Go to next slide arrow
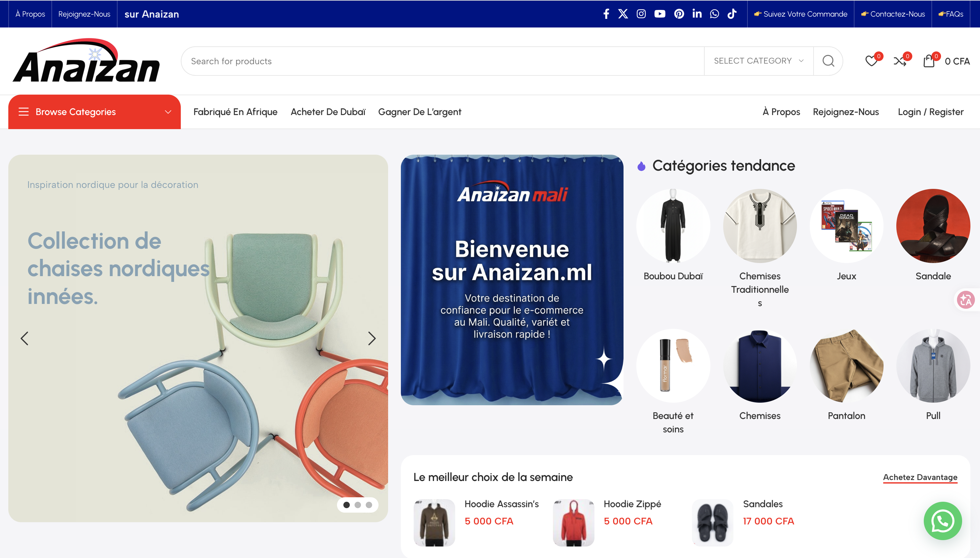The height and width of the screenshot is (558, 980). coord(371,338)
